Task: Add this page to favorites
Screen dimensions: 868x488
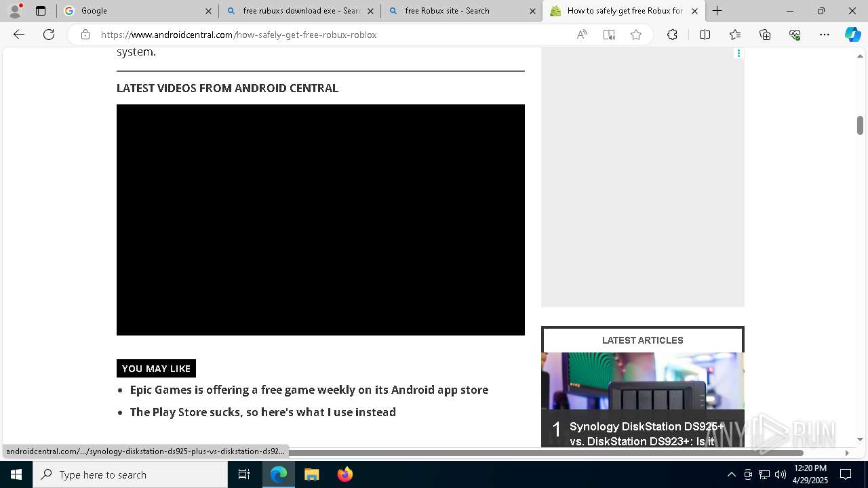Action: point(636,35)
